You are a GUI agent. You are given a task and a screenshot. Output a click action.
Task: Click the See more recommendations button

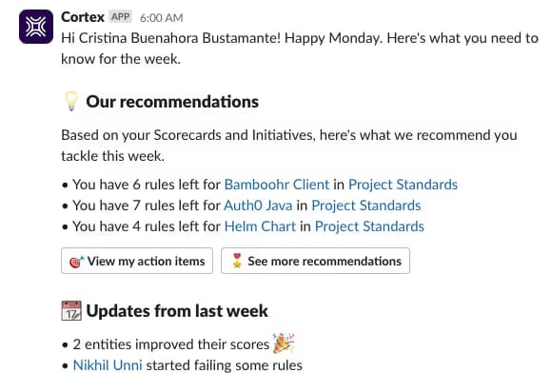tap(315, 261)
